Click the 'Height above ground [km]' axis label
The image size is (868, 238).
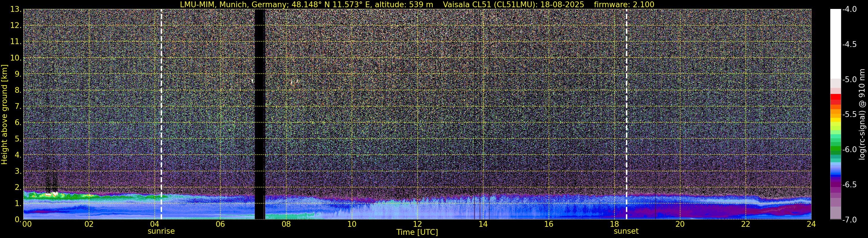tap(4, 114)
